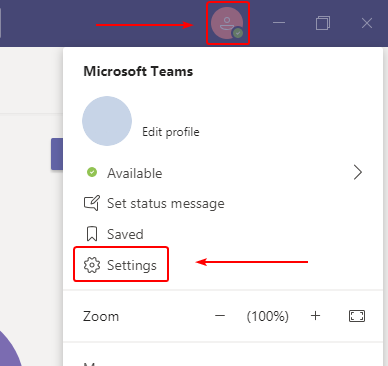Expand the status chevron next to Available

(x=358, y=172)
